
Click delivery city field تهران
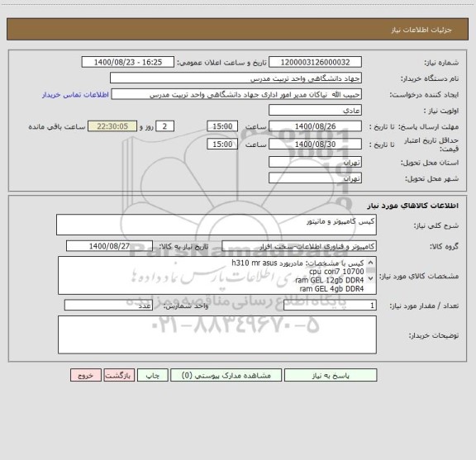pos(315,178)
